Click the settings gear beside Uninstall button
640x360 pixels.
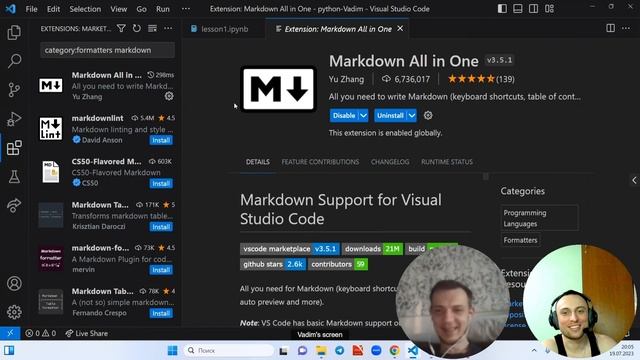(428, 116)
